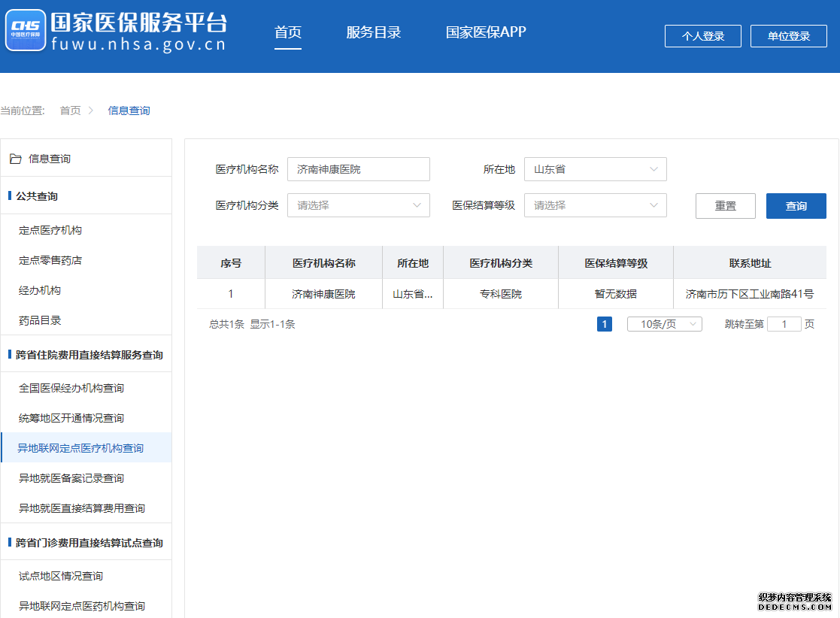Select 试点地区情况查询 in the sidebar
840x618 pixels.
pos(60,576)
